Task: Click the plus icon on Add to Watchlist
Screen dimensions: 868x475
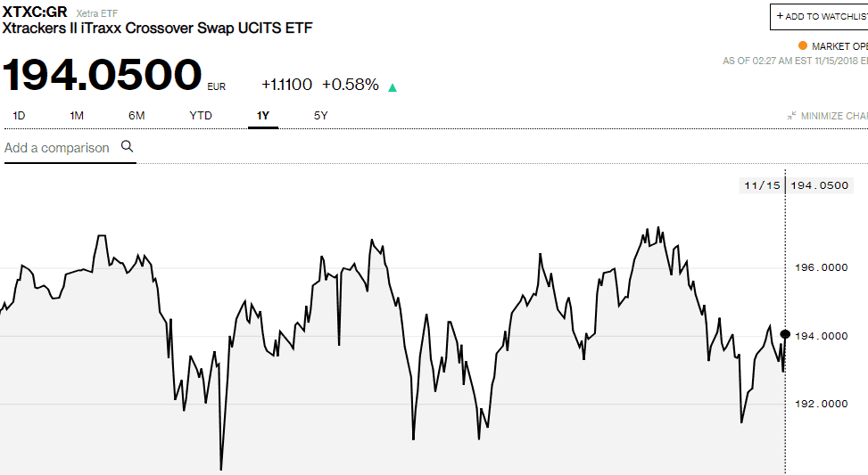Action: pyautogui.click(x=780, y=16)
